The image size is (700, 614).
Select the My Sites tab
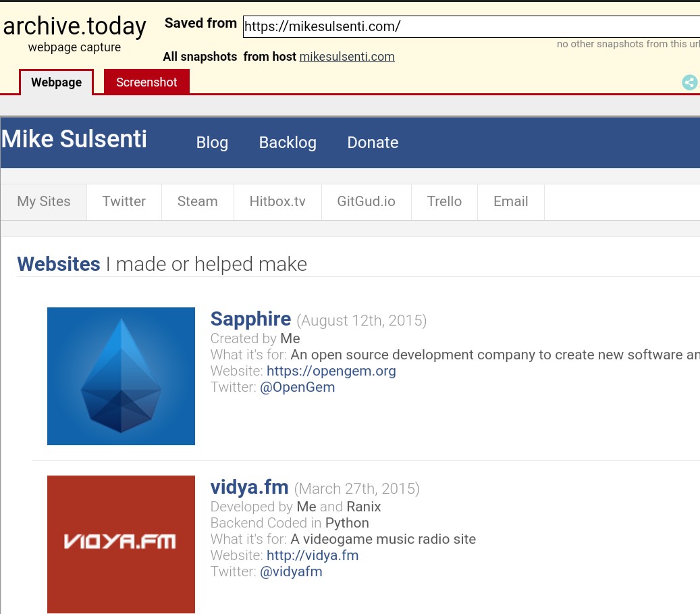point(44,201)
